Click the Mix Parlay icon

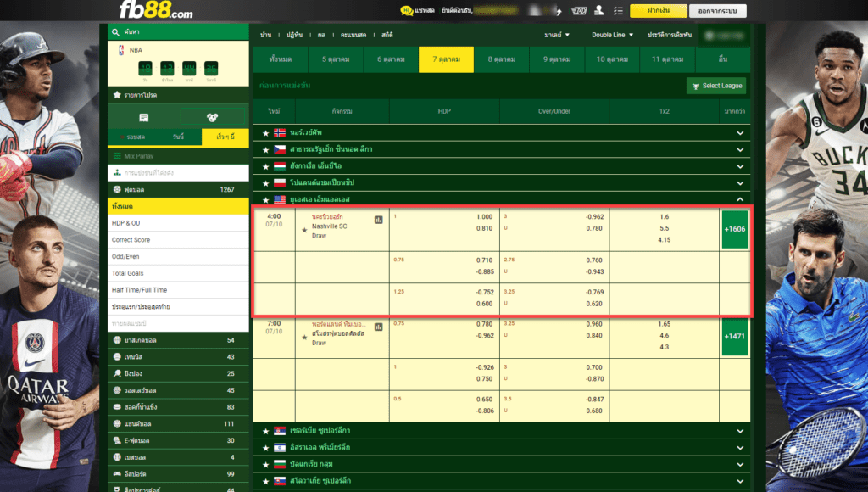117,156
